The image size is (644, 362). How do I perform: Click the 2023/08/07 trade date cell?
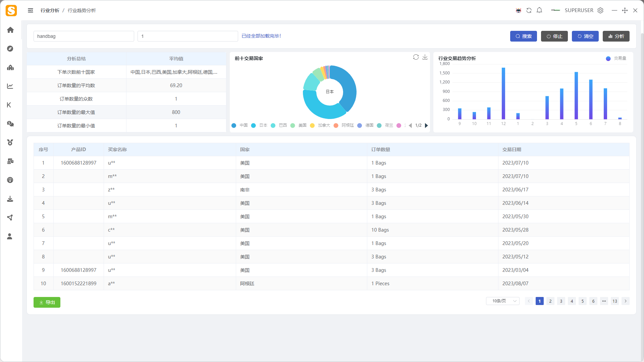[x=564, y=284]
